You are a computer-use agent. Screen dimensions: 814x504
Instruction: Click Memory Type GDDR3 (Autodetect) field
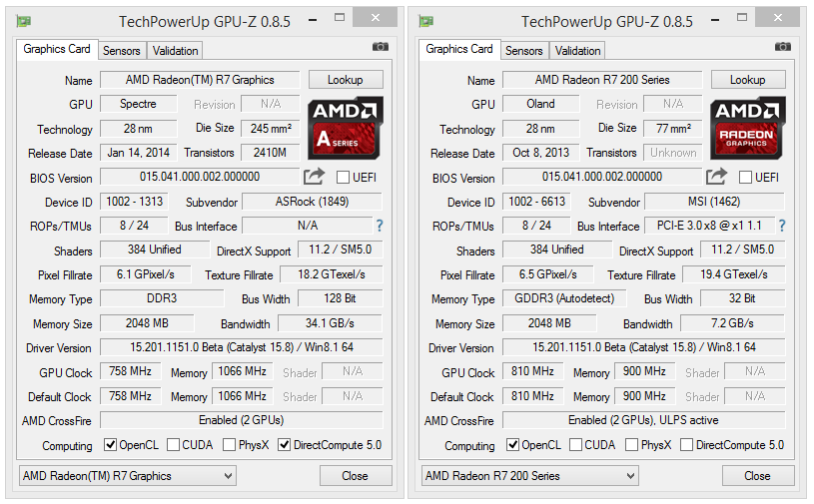click(564, 298)
